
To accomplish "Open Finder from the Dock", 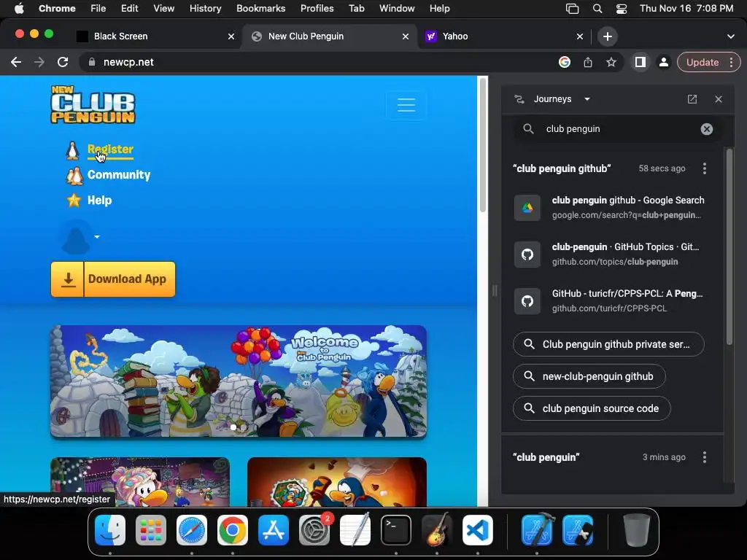I will 110,530.
